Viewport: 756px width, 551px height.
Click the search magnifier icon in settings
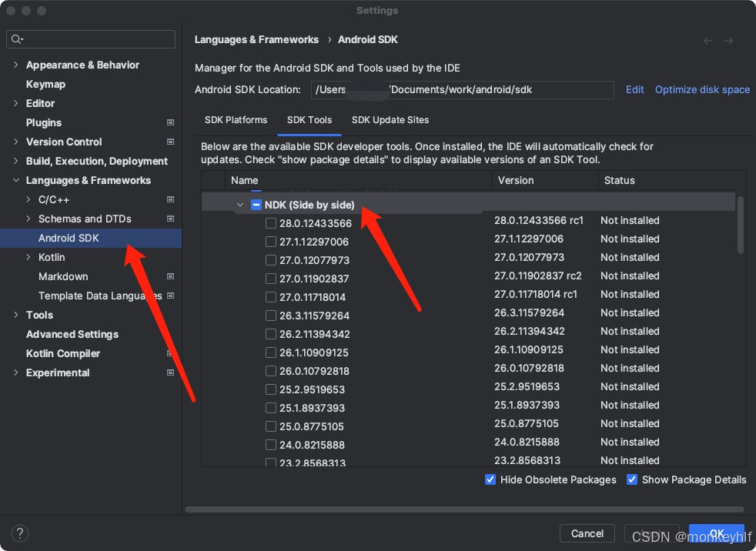pyautogui.click(x=17, y=39)
